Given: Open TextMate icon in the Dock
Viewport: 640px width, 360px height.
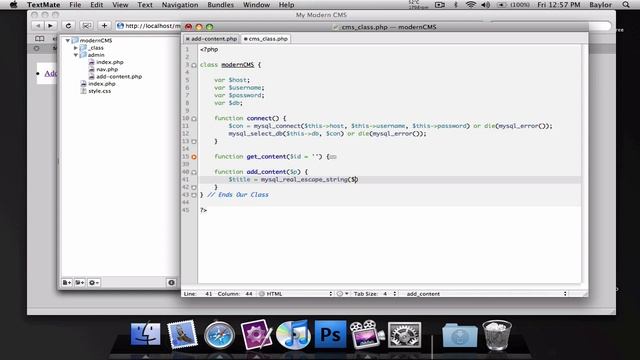Looking at the screenshot, I should click(256, 334).
